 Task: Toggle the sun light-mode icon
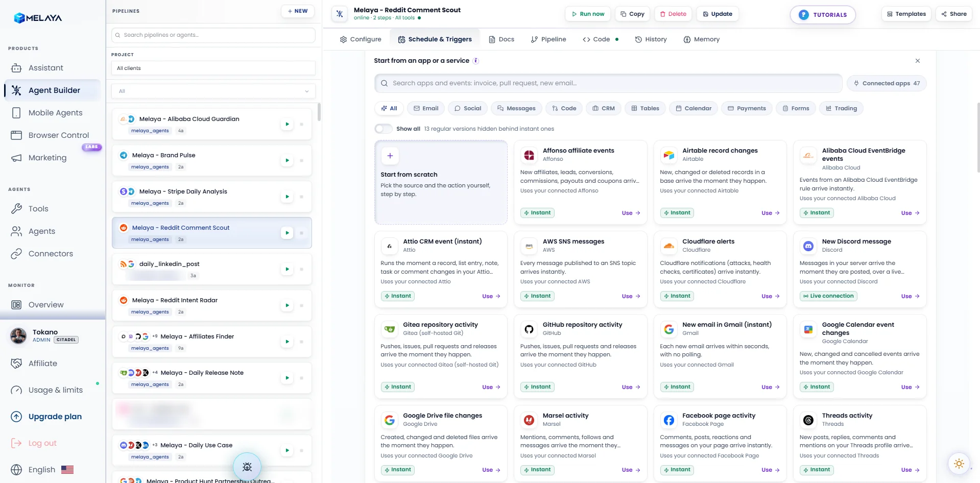[959, 464]
